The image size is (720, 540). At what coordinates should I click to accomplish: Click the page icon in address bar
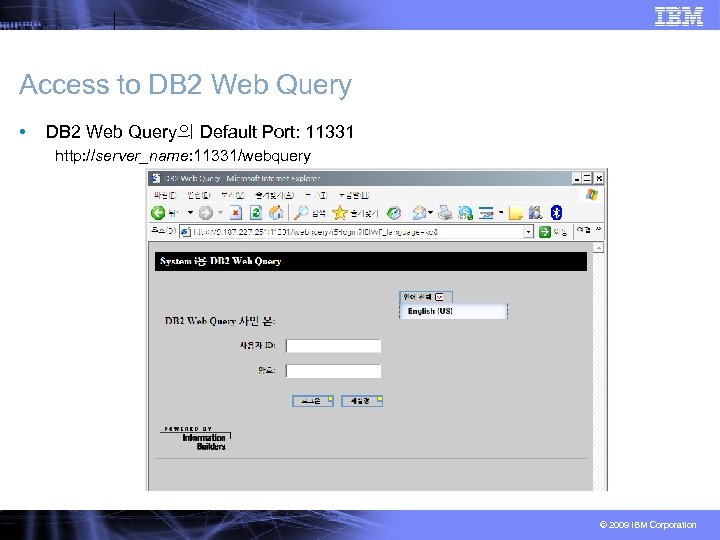186,232
